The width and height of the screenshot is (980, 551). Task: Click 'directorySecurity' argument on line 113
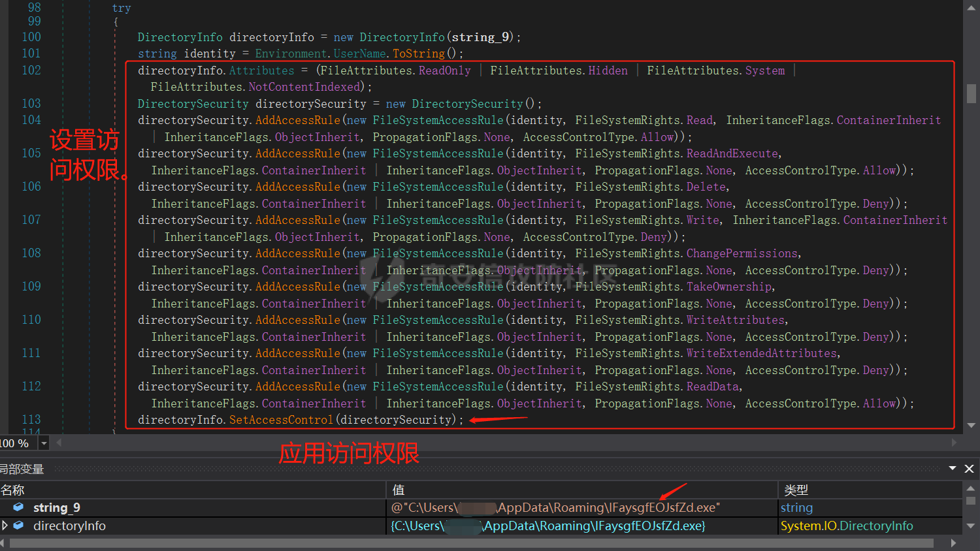pyautogui.click(x=395, y=420)
